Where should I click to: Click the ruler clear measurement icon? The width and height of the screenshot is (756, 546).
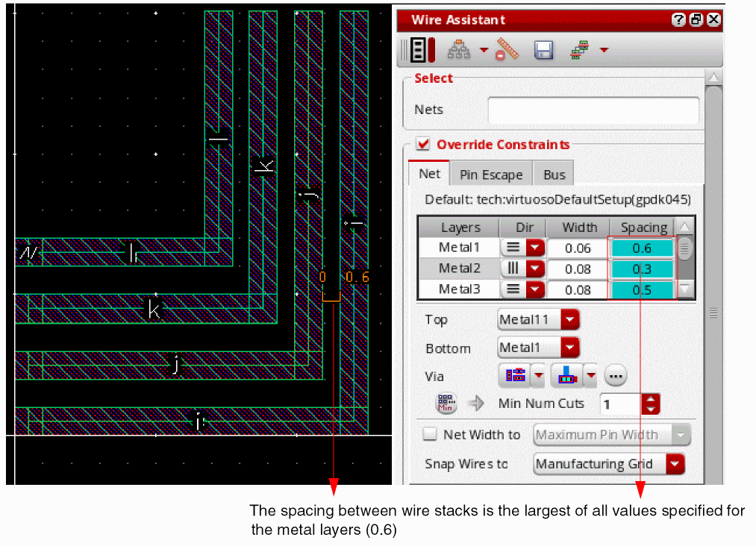[507, 50]
